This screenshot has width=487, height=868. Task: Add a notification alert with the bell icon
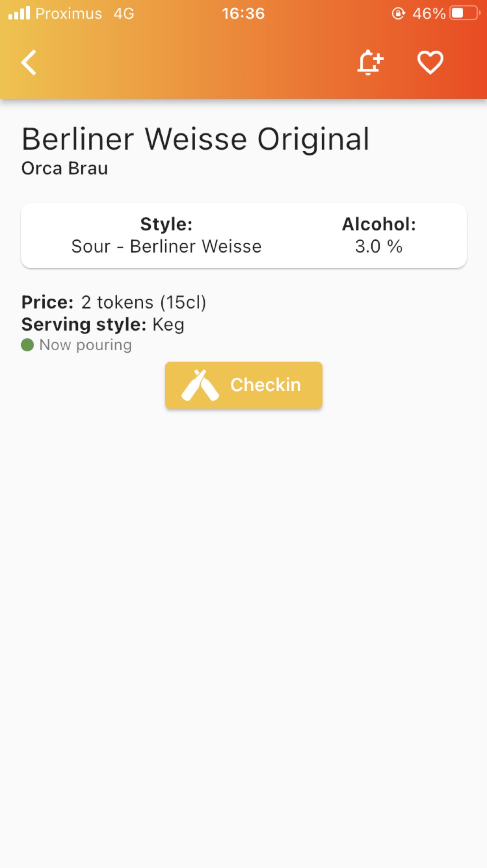point(370,62)
